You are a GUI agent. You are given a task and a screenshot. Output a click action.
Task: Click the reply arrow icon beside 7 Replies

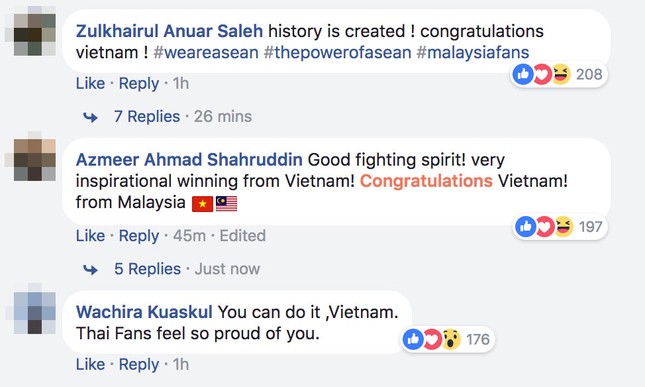pos(90,118)
